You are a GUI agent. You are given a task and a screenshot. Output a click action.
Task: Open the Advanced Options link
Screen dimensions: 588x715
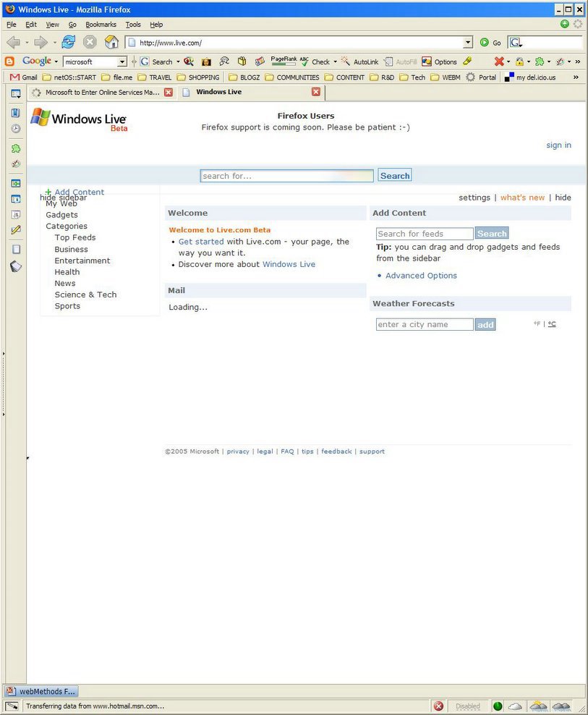pos(421,276)
